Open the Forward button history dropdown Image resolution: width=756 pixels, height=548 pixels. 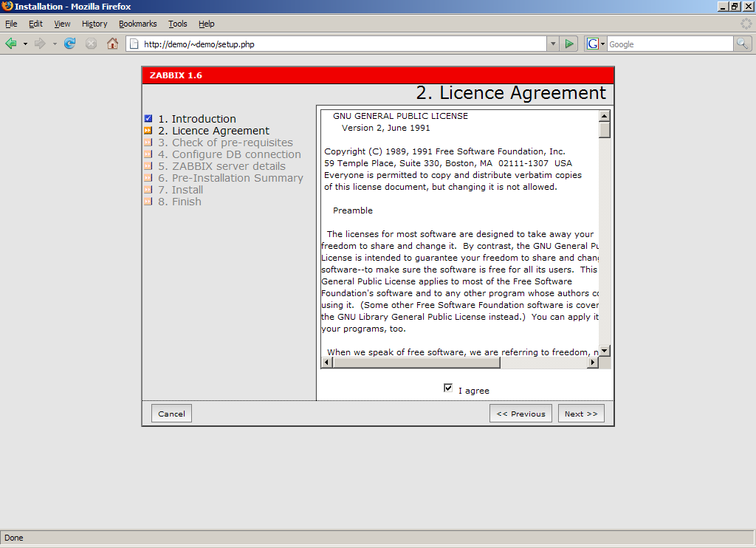coord(55,44)
